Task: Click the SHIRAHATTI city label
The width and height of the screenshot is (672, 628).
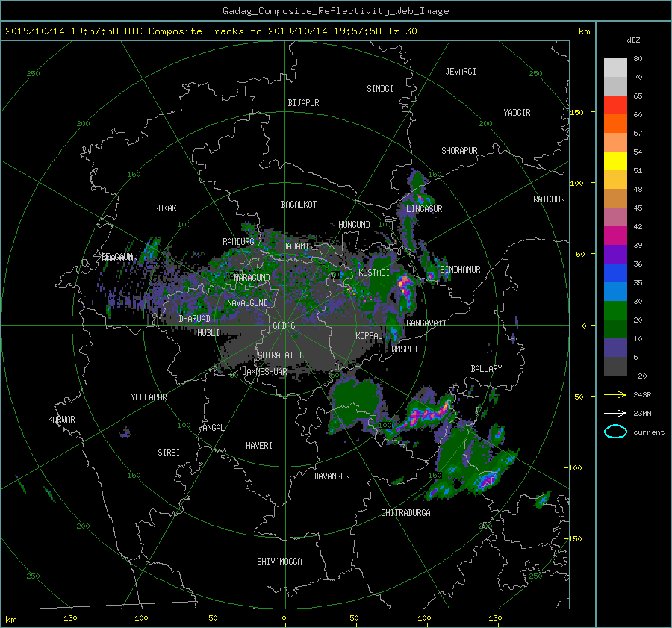Action: click(x=280, y=355)
